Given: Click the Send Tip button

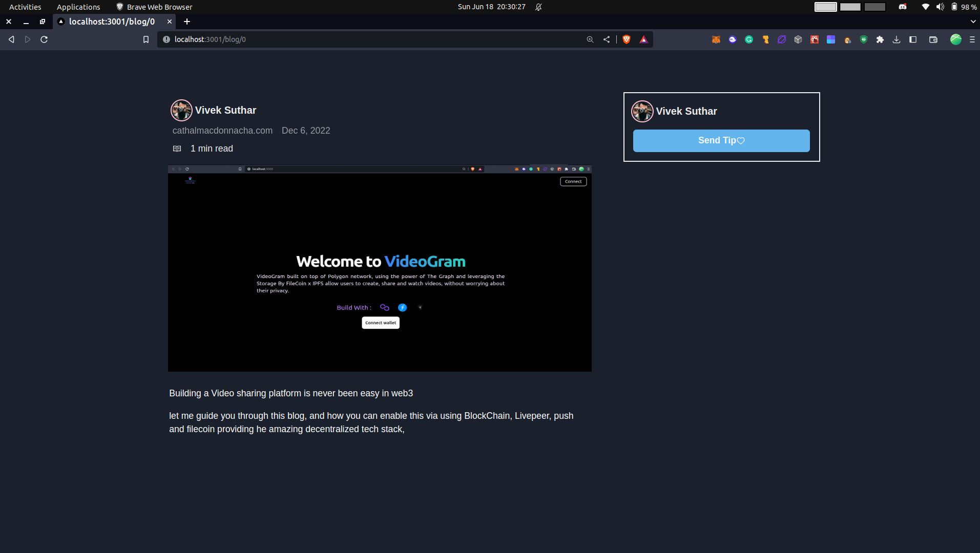Looking at the screenshot, I should pos(721,141).
